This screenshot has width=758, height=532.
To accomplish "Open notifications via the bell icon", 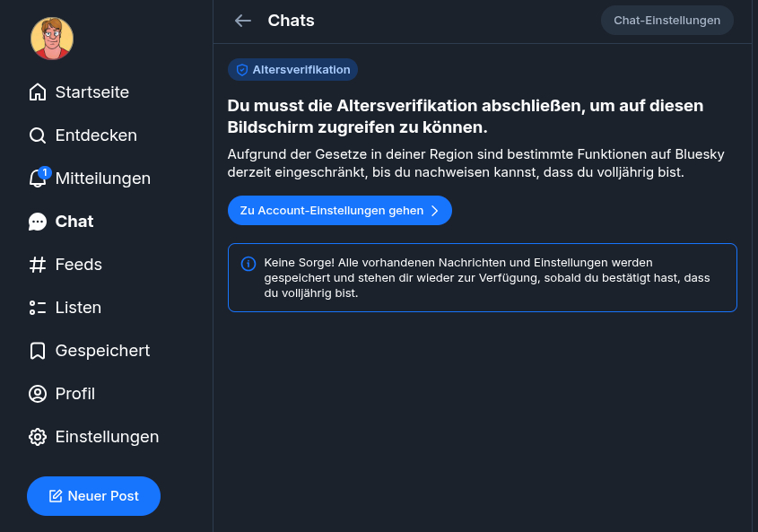I will 38,179.
